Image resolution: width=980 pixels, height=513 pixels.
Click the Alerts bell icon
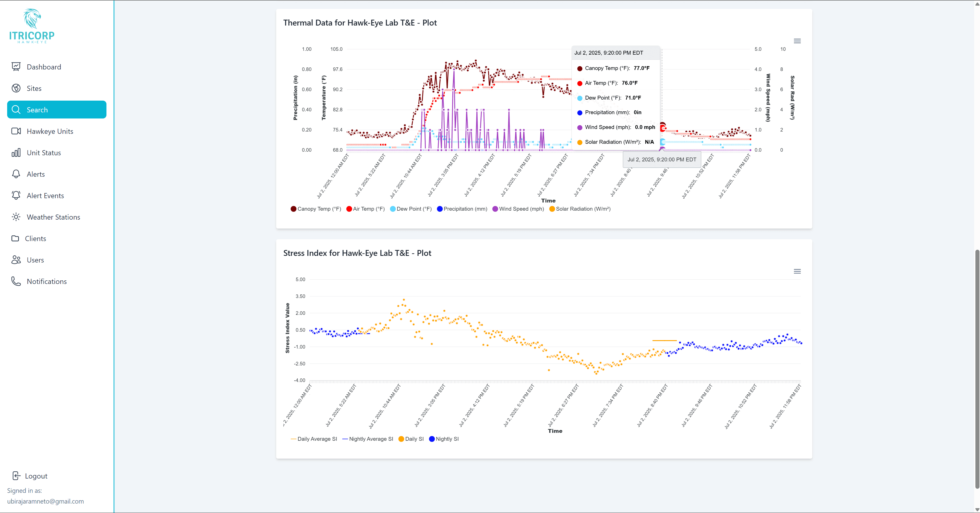(x=16, y=174)
